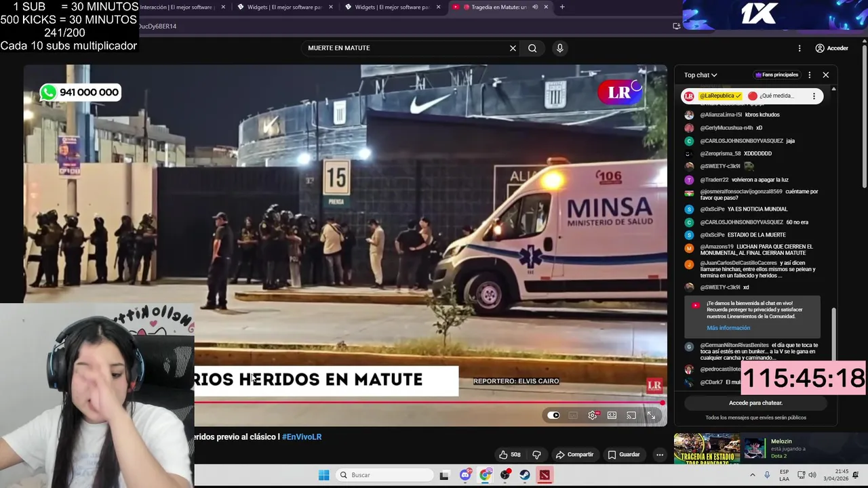The height and width of the screenshot is (488, 868).
Task: Switch player to theater mode
Action: (x=612, y=415)
